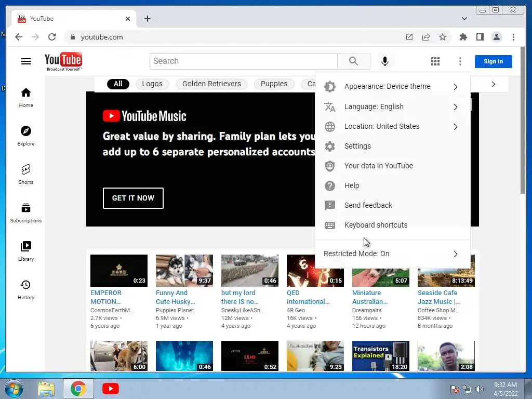Open Help menu item
532x399 pixels.
click(393, 185)
